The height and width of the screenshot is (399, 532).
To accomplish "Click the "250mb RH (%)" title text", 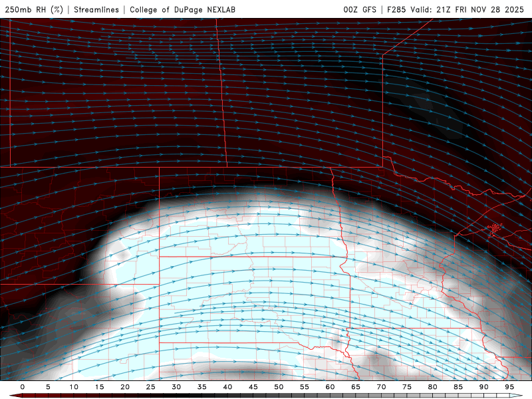I will 34,9.
